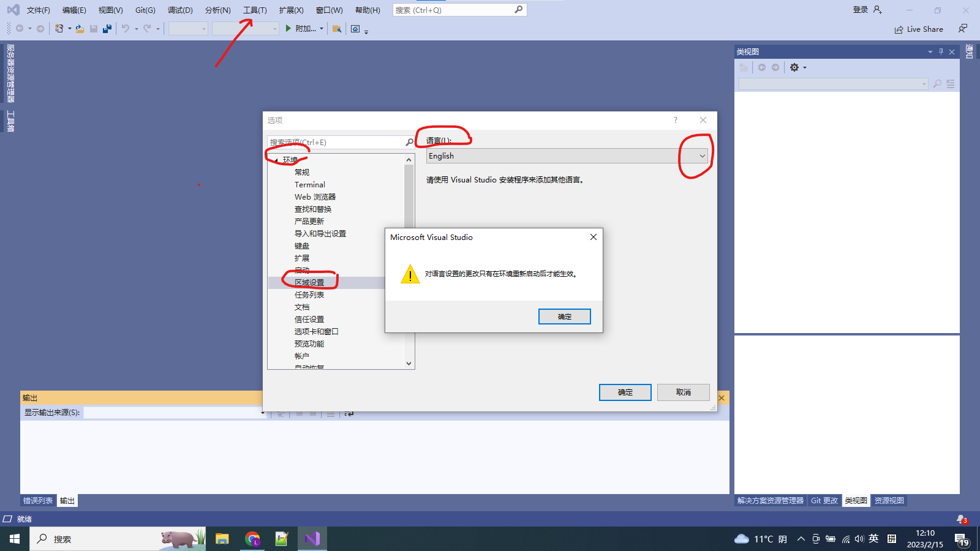Click the options search box (搜索选项)

(x=341, y=142)
